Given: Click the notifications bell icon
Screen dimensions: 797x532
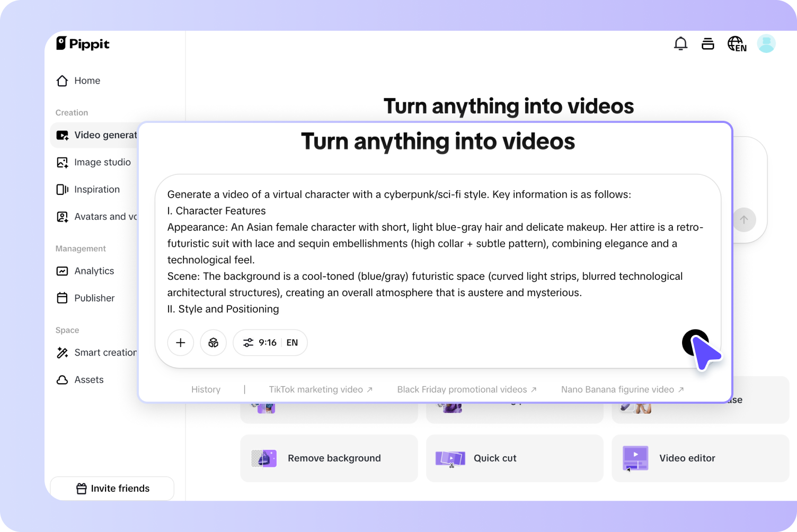Looking at the screenshot, I should tap(680, 43).
